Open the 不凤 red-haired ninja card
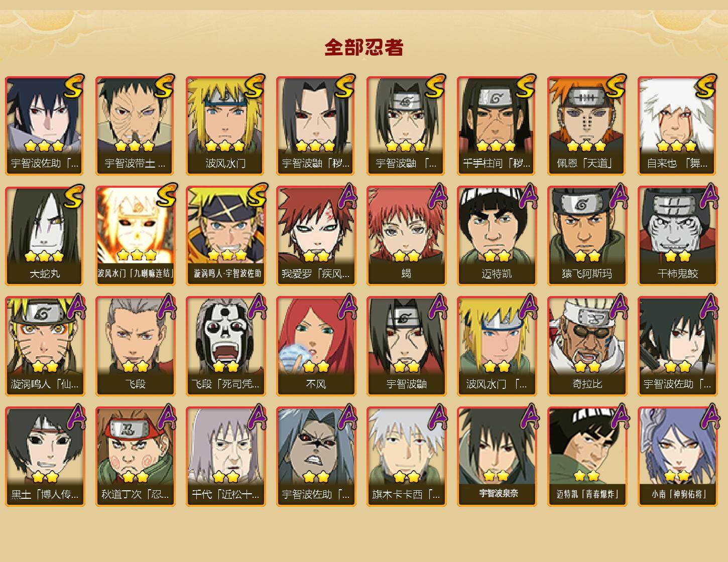The image size is (728, 562). click(316, 346)
